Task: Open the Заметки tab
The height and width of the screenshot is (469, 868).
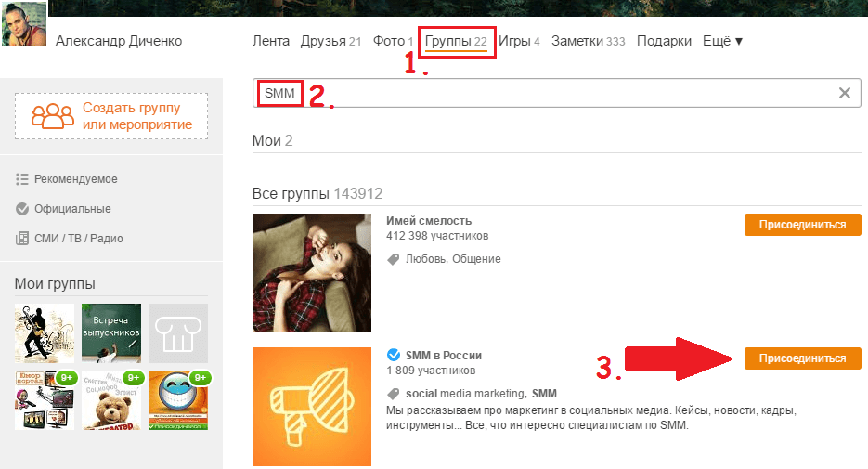Action: click(x=588, y=41)
